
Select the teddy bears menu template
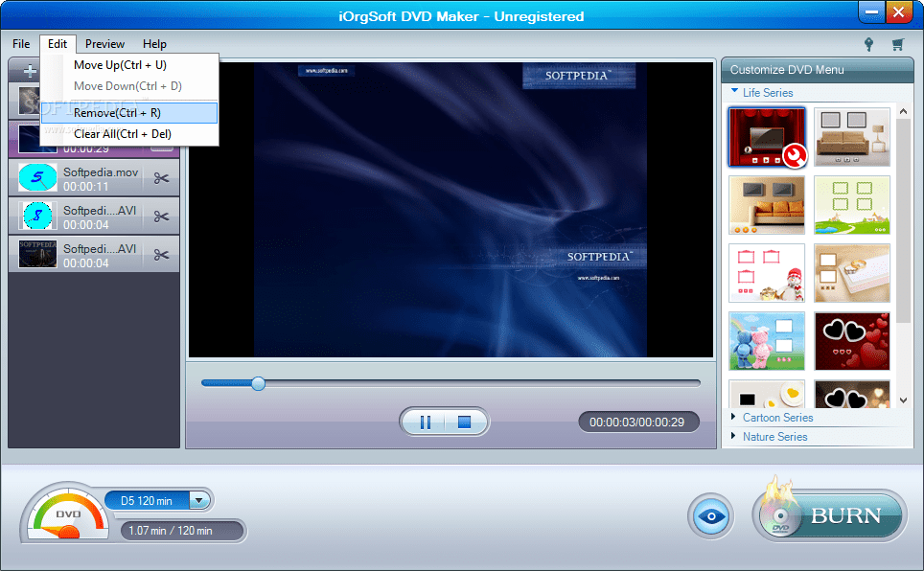[x=767, y=341]
